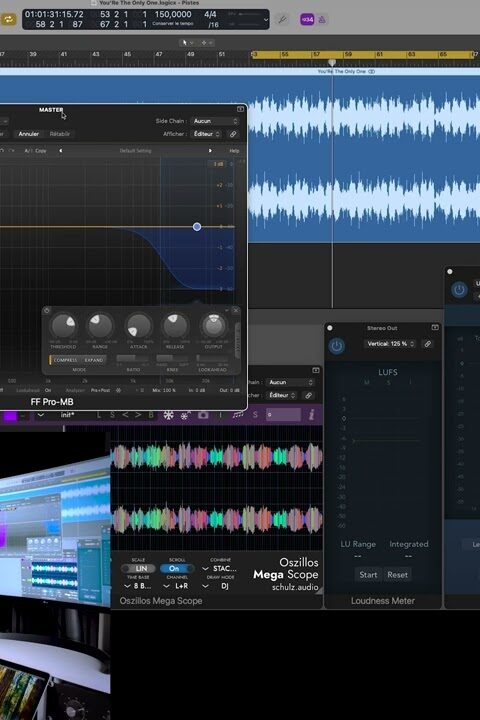Go to previous preset arrow in Pro-MB
Screen dimensions: 480x720
(60, 151)
